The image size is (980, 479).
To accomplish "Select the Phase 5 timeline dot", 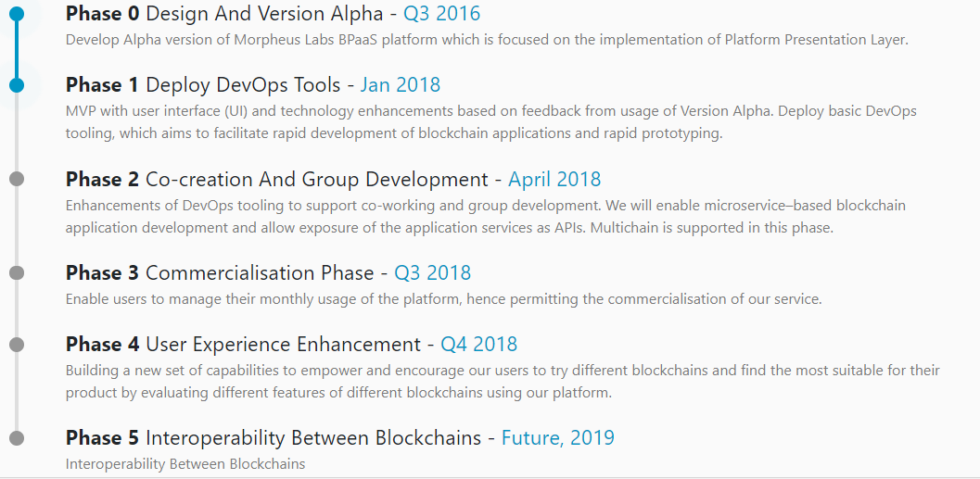I will click(16, 438).
